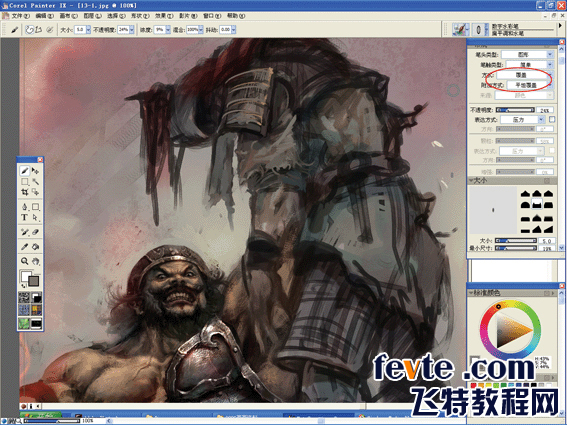This screenshot has width=567, height=425.
Task: Select the Layer Adjuster tool
Action: (35, 170)
